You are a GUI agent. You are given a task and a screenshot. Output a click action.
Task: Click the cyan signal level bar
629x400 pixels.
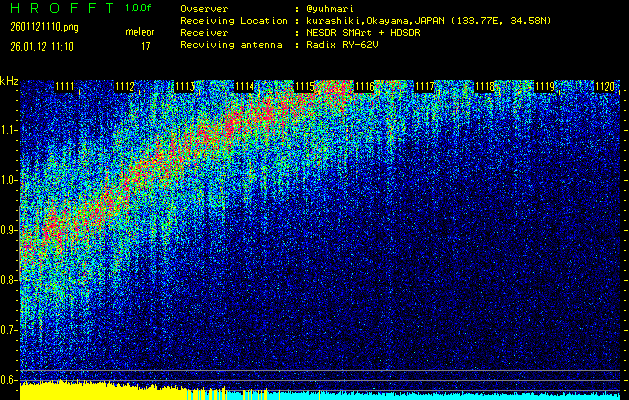450,395
